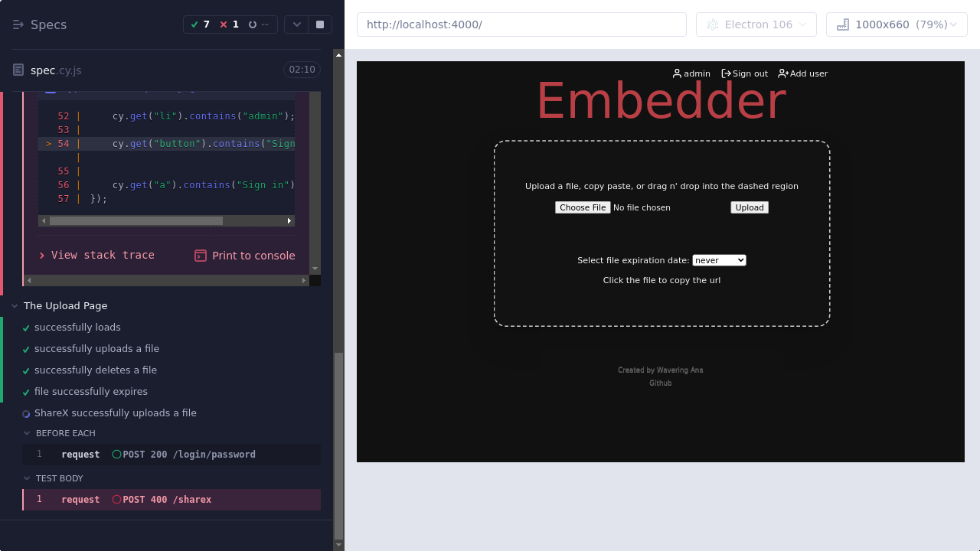
Task: Collapse The Upload Page suite
Action: 65,305
